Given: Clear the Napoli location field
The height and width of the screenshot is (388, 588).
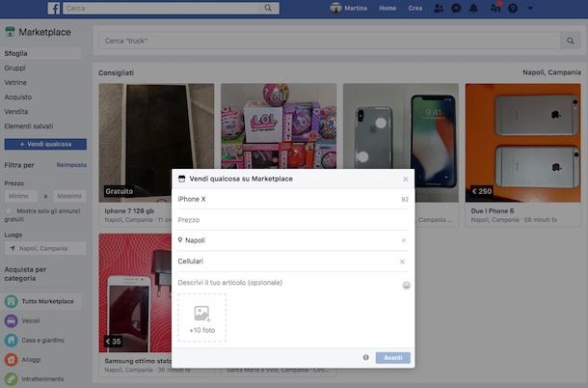Looking at the screenshot, I should click(404, 240).
